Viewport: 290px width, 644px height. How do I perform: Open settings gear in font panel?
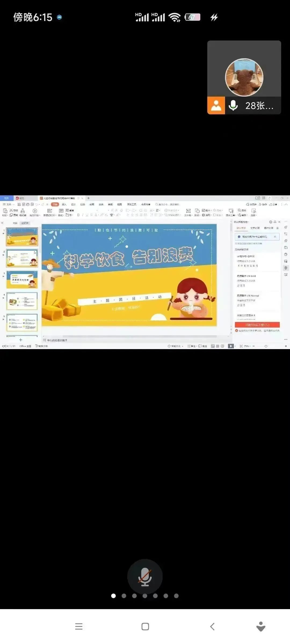coord(271,222)
